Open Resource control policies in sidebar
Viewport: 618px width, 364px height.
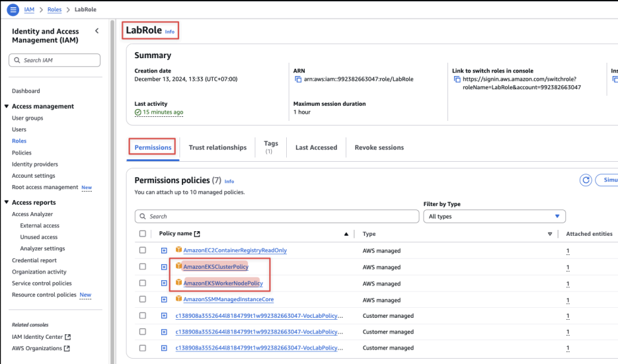point(44,295)
